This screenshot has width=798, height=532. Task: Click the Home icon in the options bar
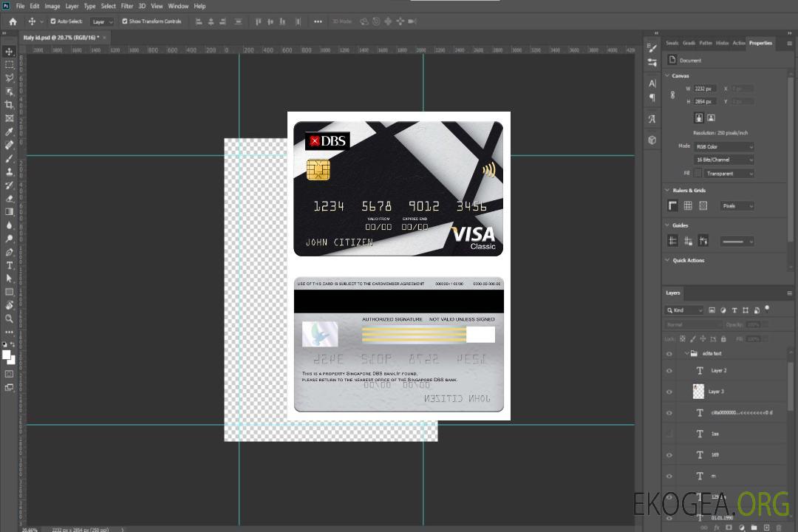pyautogui.click(x=13, y=21)
